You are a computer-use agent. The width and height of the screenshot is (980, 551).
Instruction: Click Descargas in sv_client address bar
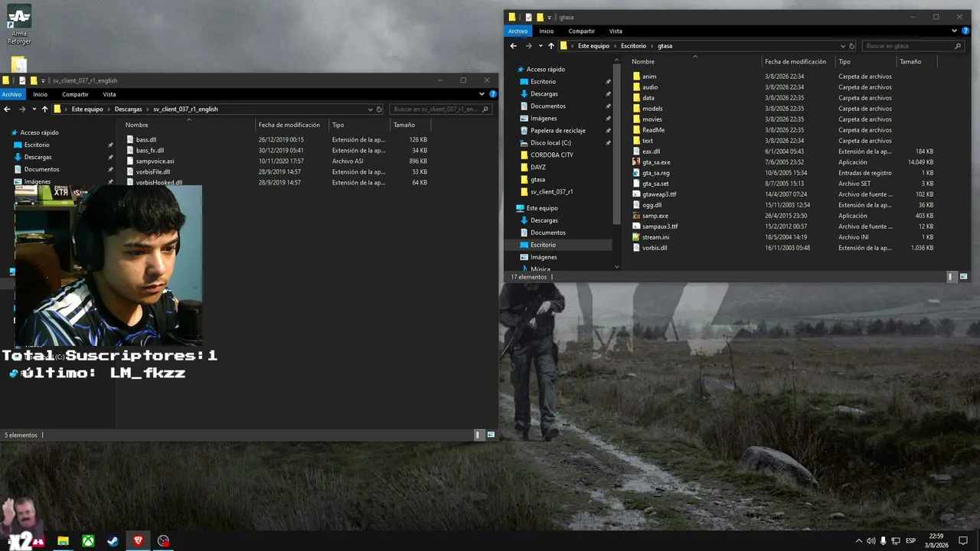pos(129,109)
